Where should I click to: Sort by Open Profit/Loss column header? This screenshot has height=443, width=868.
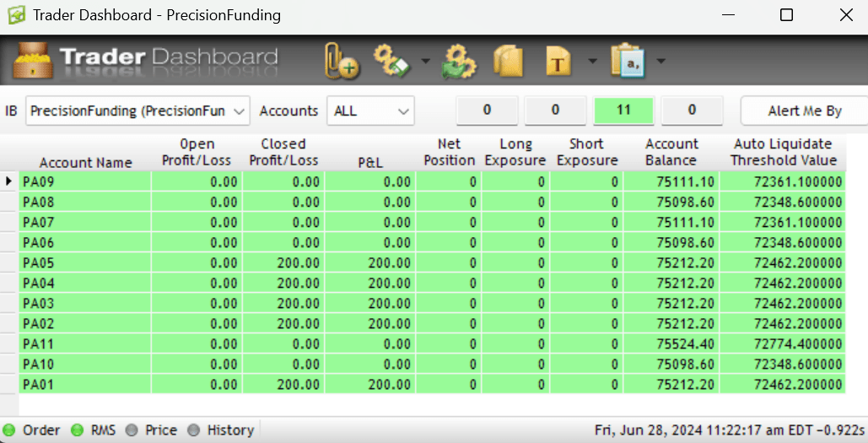(x=197, y=152)
